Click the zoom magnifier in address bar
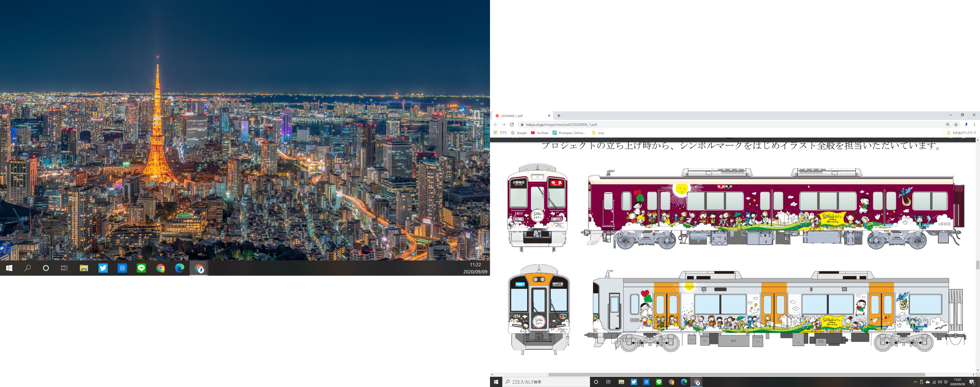 coord(948,124)
